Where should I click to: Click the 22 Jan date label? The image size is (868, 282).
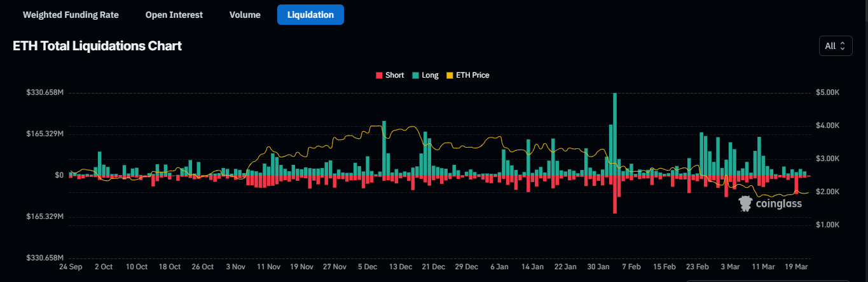point(565,267)
